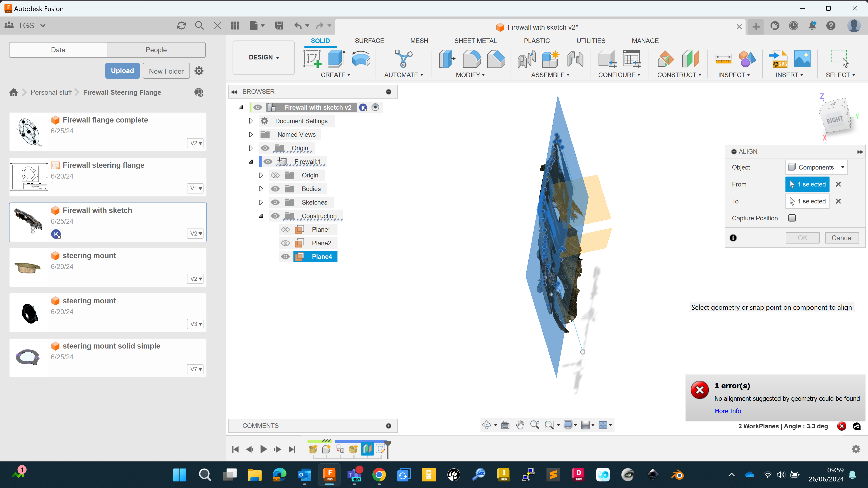Viewport: 868px width, 488px height.
Task: Open the More Info error link
Action: click(728, 411)
